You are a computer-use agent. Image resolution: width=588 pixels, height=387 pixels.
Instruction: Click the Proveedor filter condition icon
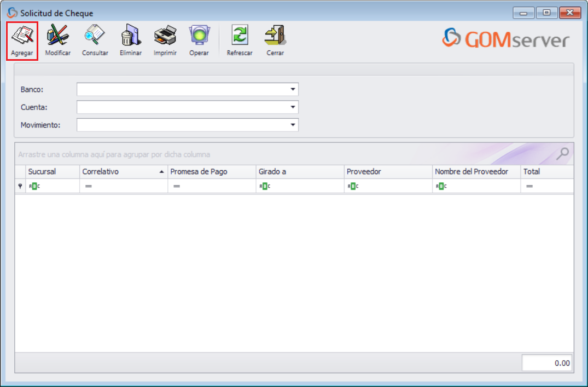tap(353, 186)
